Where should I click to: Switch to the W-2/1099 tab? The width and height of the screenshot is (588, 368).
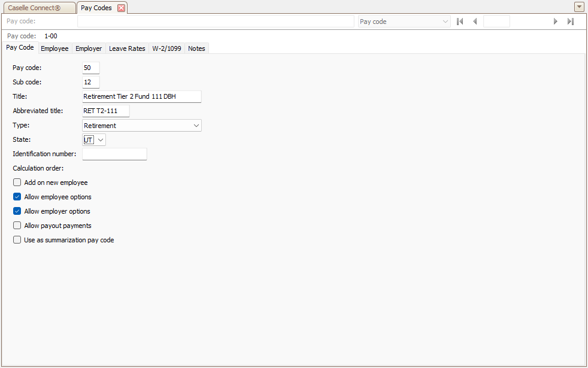(x=166, y=48)
